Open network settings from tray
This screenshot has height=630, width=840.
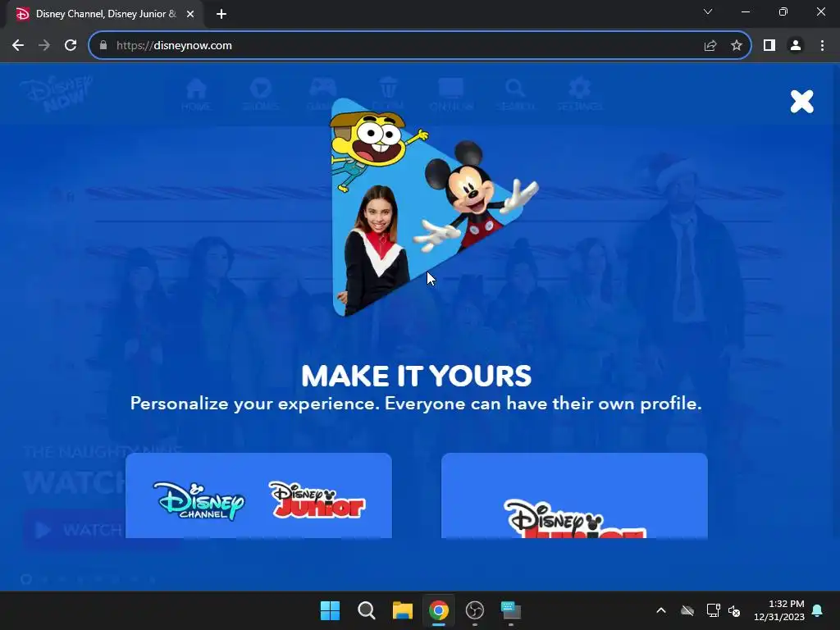pyautogui.click(x=713, y=610)
